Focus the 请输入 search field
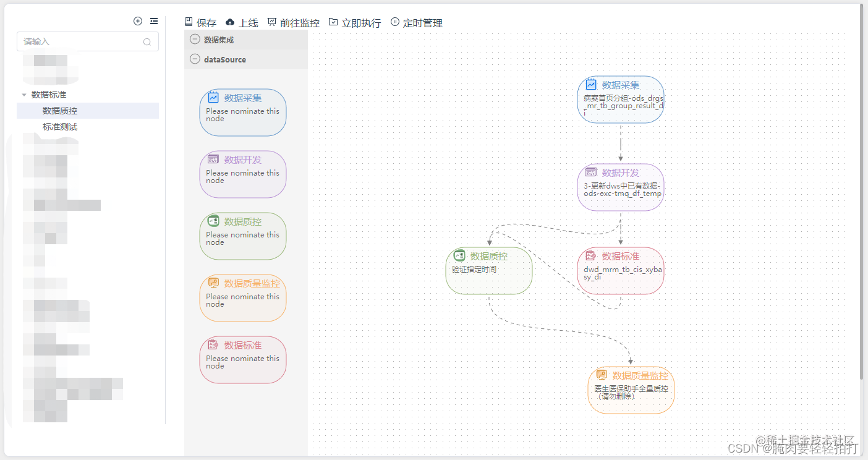 (x=88, y=41)
